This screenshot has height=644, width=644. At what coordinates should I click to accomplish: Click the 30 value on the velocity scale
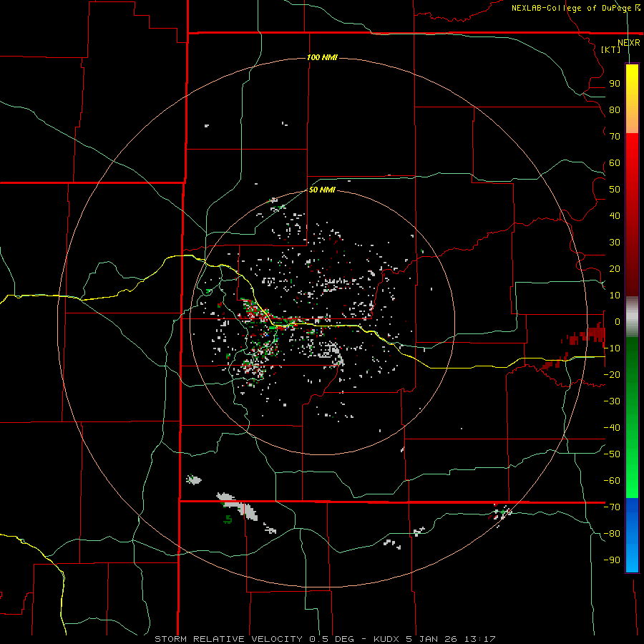(x=615, y=243)
